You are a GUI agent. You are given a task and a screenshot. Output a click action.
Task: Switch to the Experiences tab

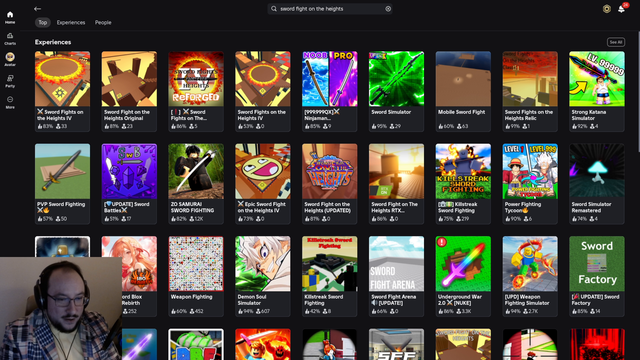pos(71,22)
